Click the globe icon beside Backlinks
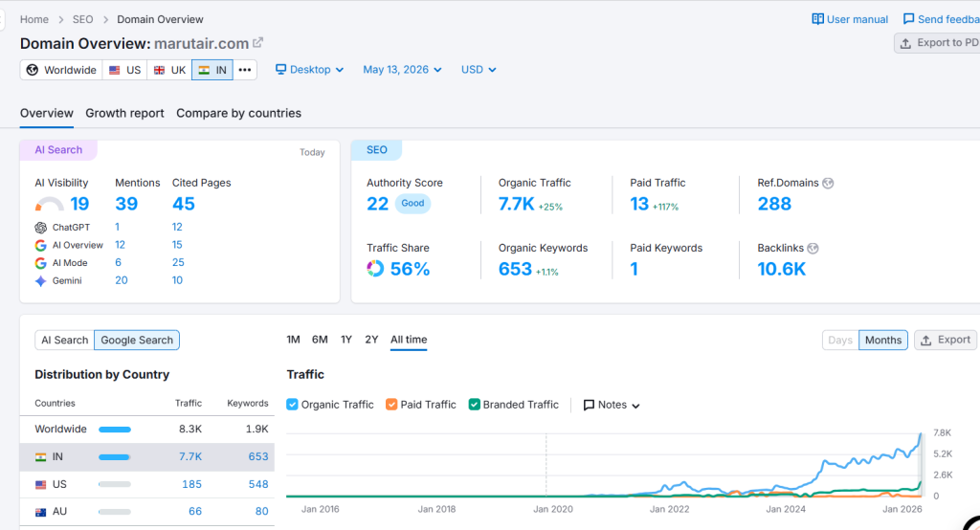The width and height of the screenshot is (980, 530). (813, 248)
